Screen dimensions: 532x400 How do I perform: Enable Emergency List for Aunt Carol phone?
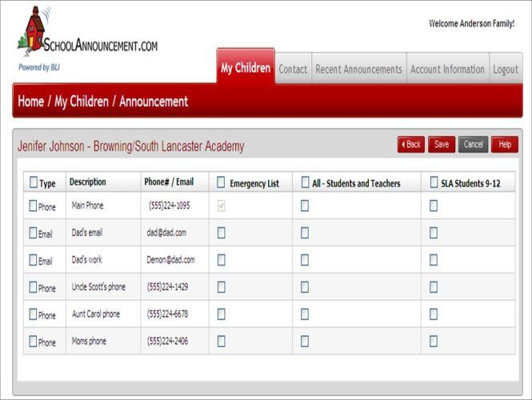[222, 314]
